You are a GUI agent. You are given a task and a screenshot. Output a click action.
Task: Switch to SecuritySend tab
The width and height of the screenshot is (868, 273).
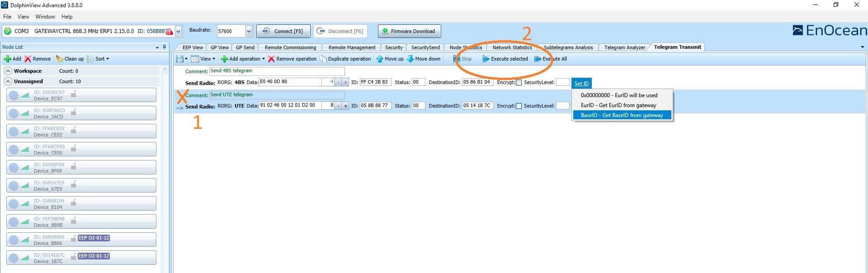(425, 47)
